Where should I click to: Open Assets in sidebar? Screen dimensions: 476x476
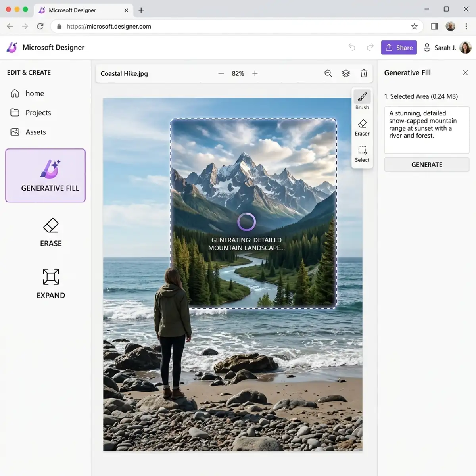pyautogui.click(x=28, y=132)
